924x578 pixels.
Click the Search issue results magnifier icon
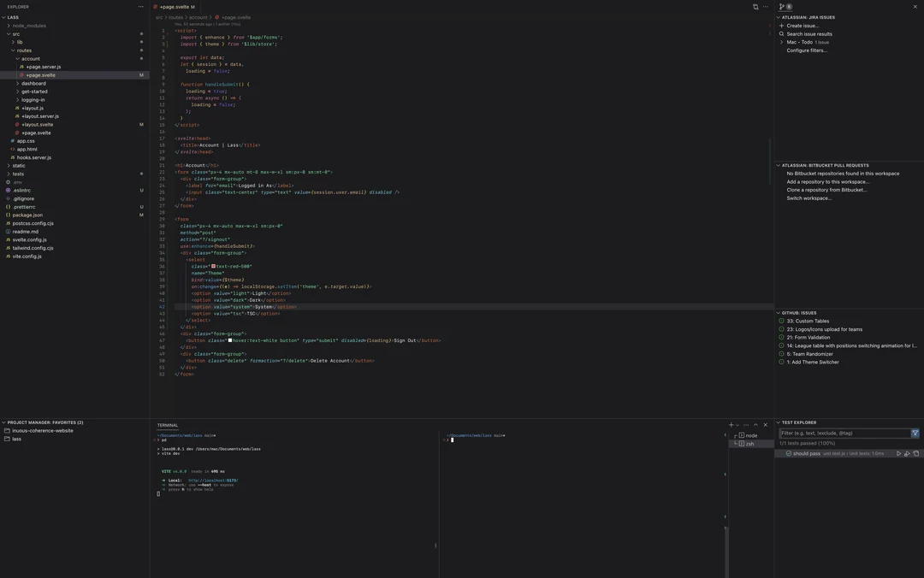(x=780, y=32)
